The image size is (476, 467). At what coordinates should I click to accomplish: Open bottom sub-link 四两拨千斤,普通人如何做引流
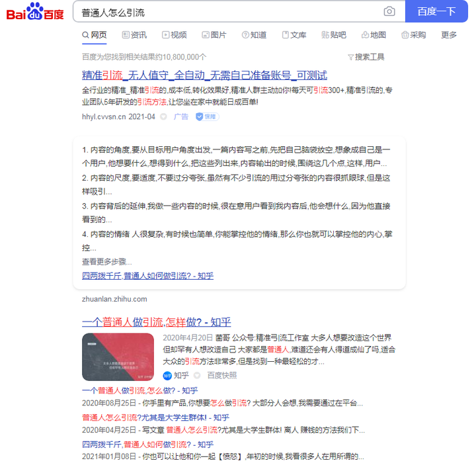(147, 445)
